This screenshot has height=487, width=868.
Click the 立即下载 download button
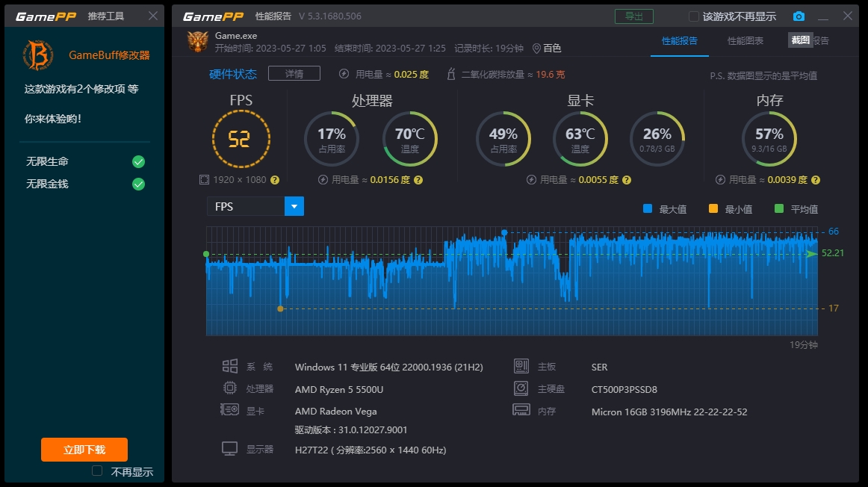tap(84, 450)
